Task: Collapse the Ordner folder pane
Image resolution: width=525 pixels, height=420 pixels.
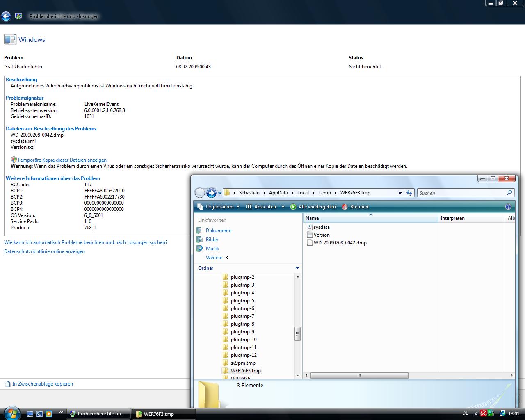Action: pyautogui.click(x=297, y=268)
